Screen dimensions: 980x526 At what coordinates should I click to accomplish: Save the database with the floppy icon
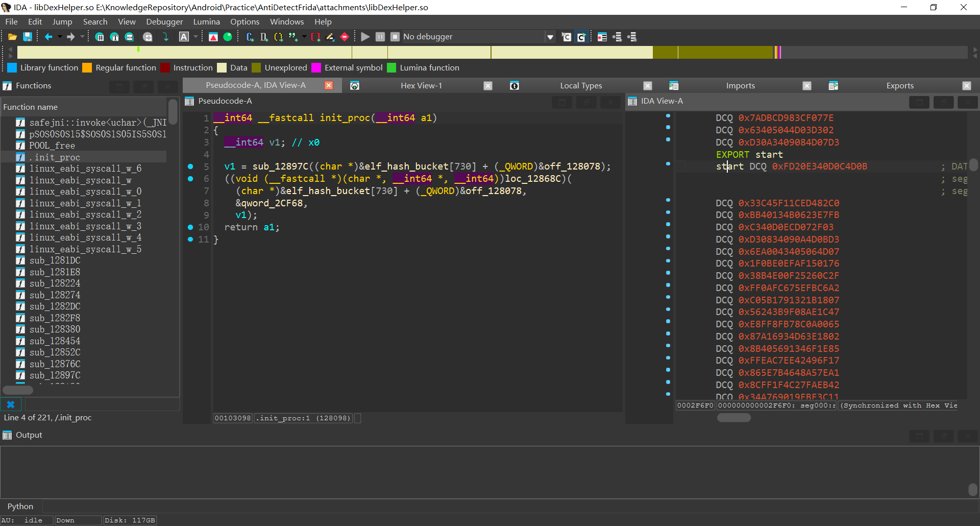coord(28,37)
